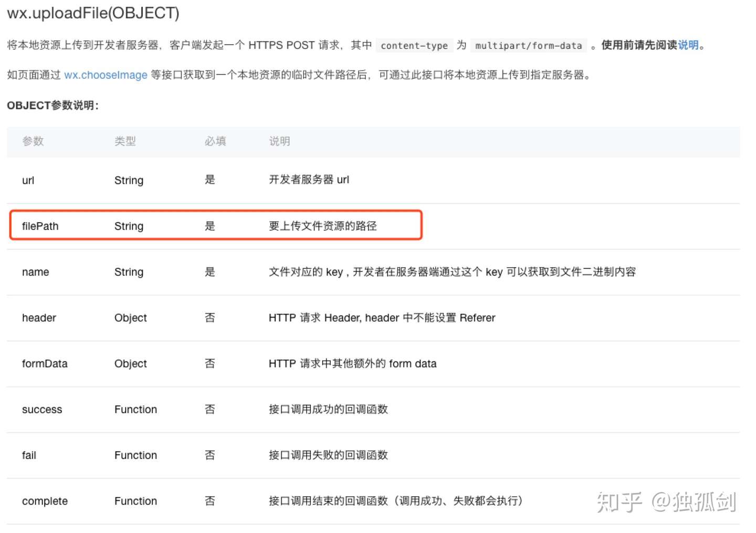
Task: Click Function type in the success row
Action: pyautogui.click(x=136, y=409)
